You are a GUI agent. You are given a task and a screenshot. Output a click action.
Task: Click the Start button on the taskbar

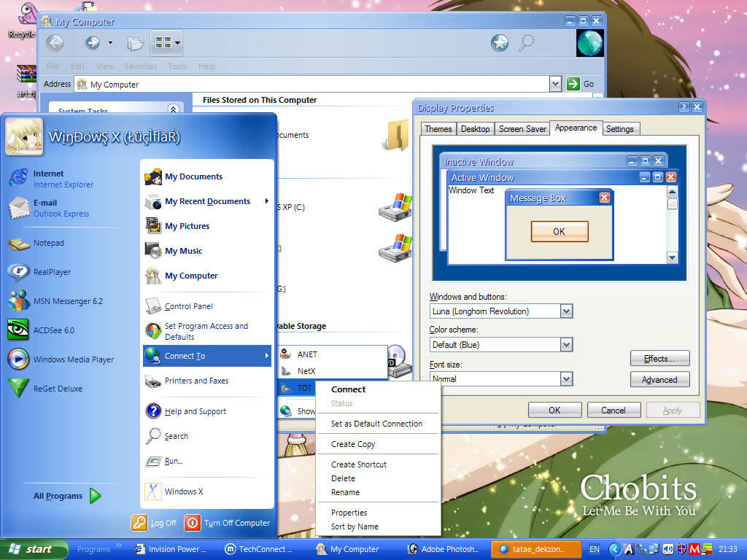pyautogui.click(x=33, y=549)
